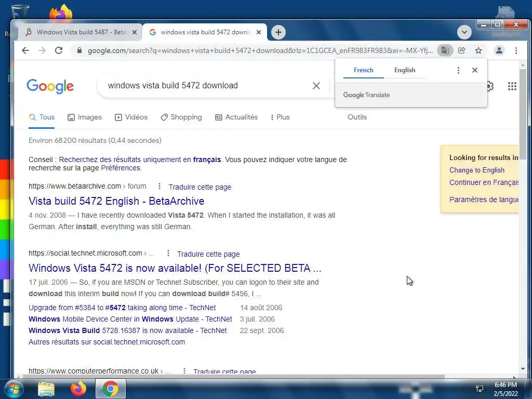The height and width of the screenshot is (399, 532).
Task: Click the horizontal scrollbar at page bottom
Action: point(233,376)
